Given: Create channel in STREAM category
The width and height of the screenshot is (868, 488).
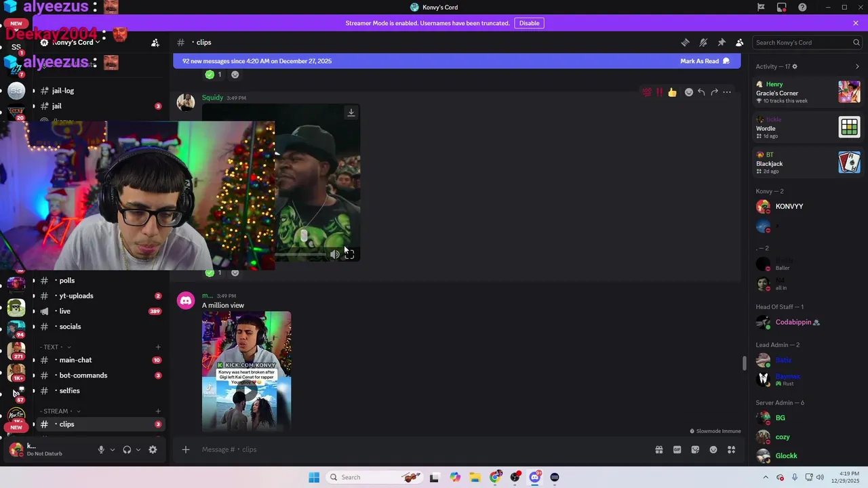Looking at the screenshot, I should pos(158,411).
